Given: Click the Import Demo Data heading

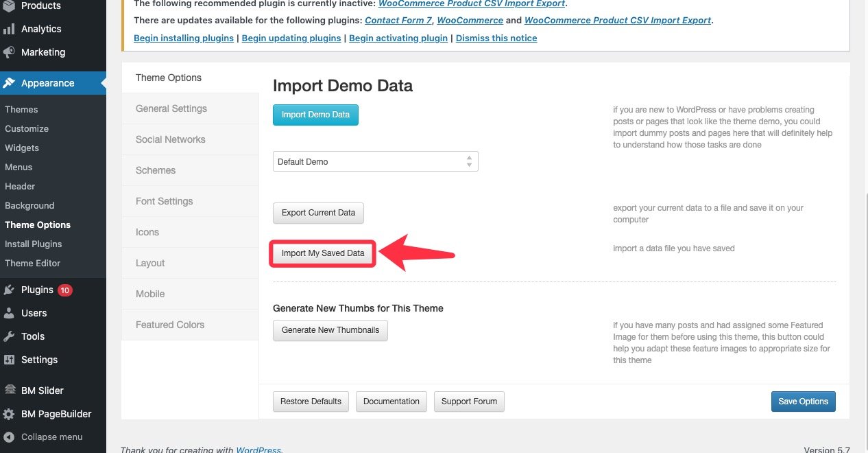Looking at the screenshot, I should [343, 86].
